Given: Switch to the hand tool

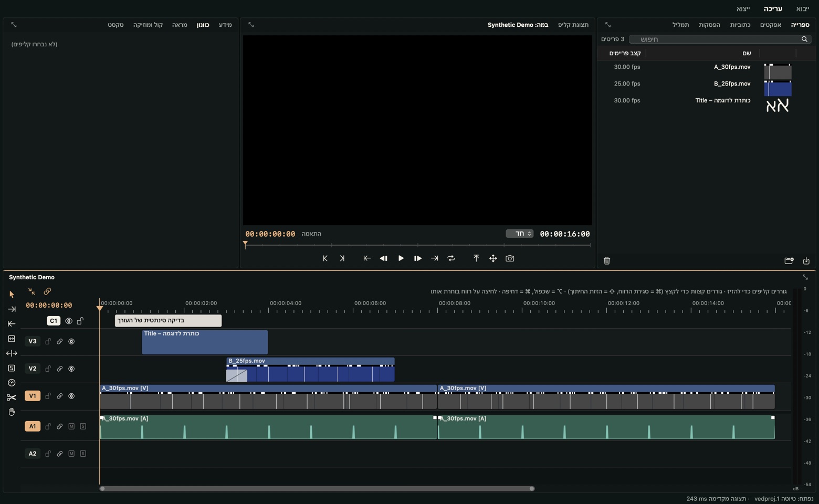Looking at the screenshot, I should click(12, 412).
